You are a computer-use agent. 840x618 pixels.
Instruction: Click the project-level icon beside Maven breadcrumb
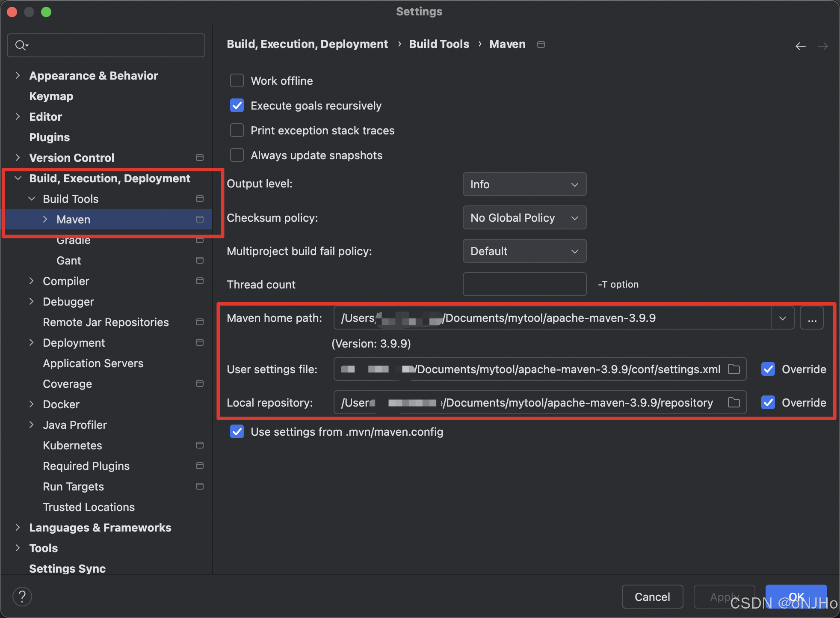[x=541, y=45]
